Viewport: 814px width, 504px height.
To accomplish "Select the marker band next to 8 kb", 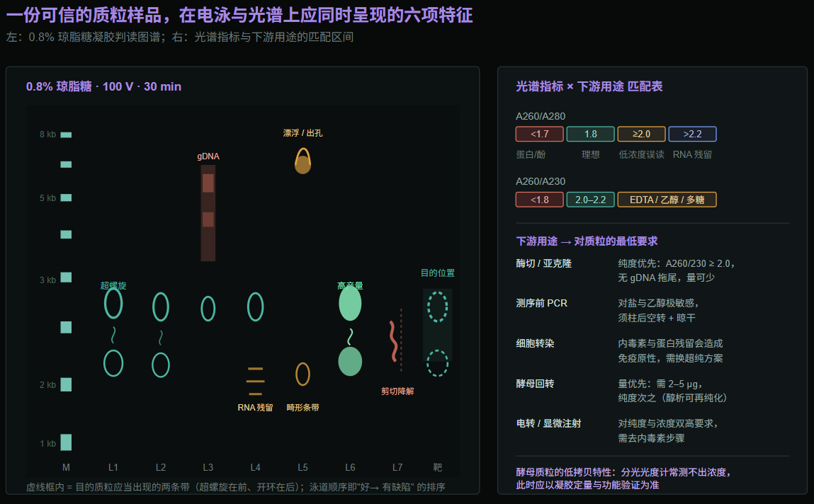I will tap(66, 134).
